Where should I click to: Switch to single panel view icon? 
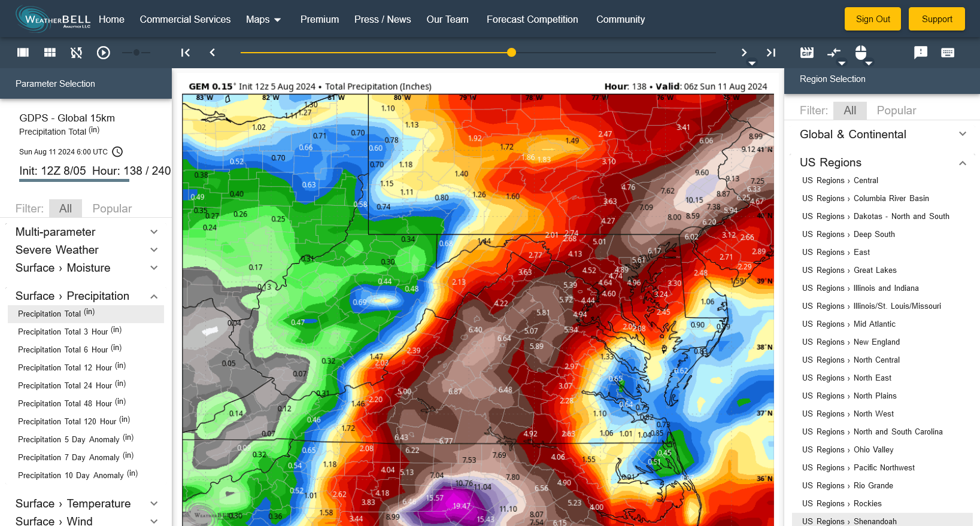pos(23,53)
